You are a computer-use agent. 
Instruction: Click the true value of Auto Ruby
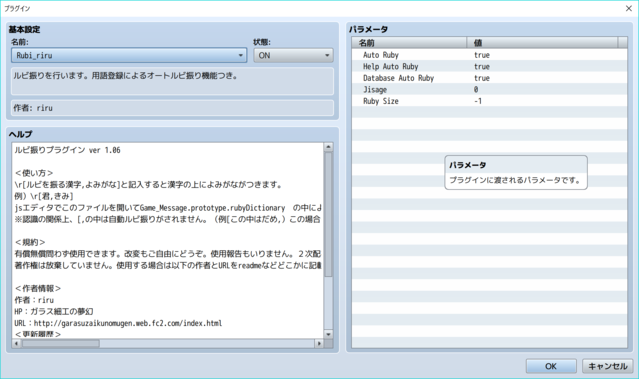click(482, 55)
